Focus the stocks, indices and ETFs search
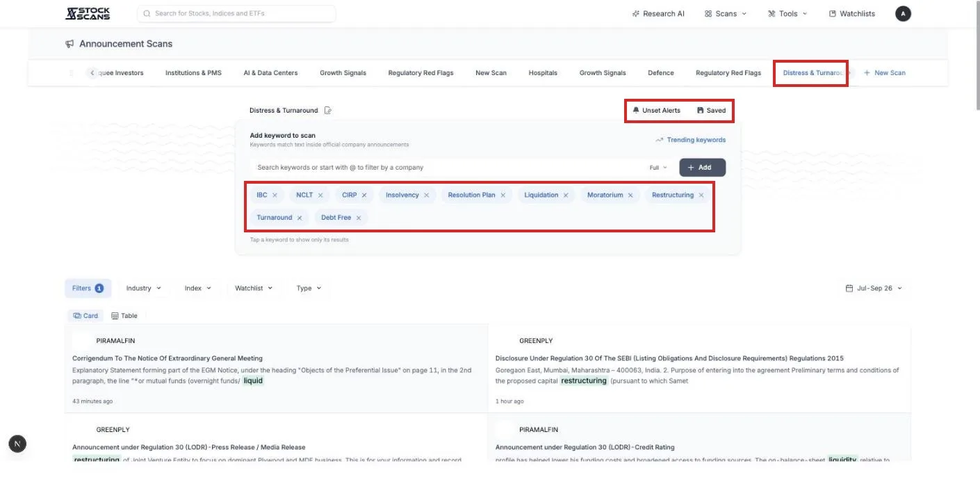Screen dimensions: 980x487 pyautogui.click(x=236, y=13)
